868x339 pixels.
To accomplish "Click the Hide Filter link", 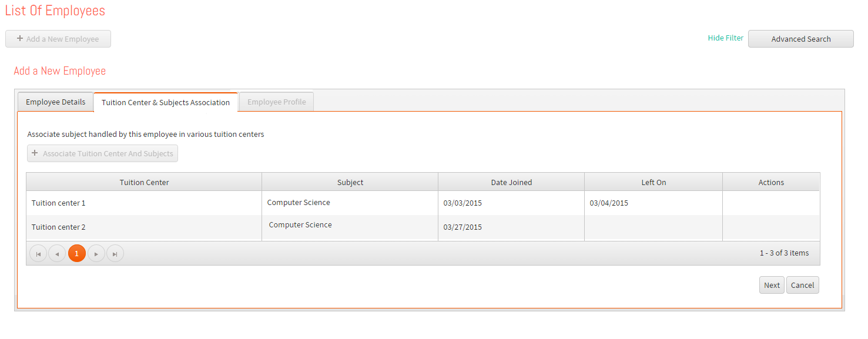I will point(726,38).
